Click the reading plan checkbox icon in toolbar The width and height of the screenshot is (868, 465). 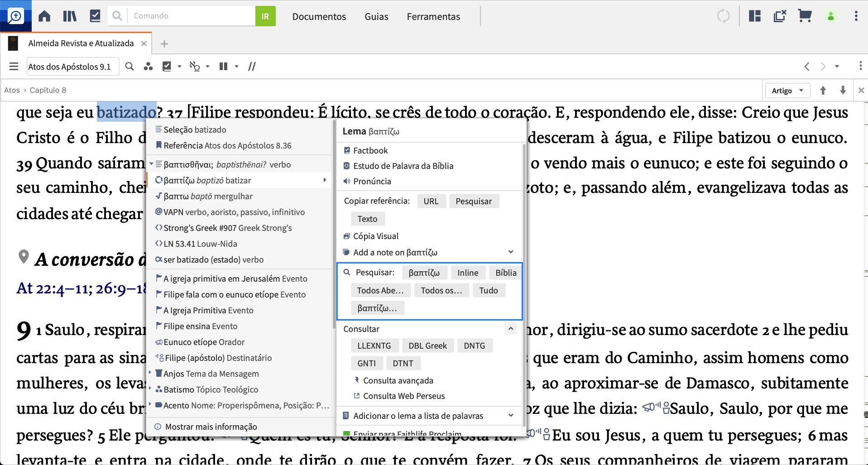coord(167,67)
